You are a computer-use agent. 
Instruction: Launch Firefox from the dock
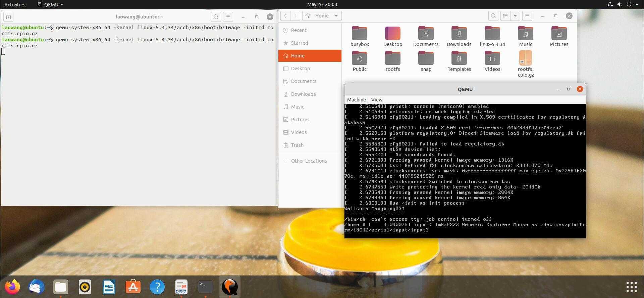tap(12, 287)
